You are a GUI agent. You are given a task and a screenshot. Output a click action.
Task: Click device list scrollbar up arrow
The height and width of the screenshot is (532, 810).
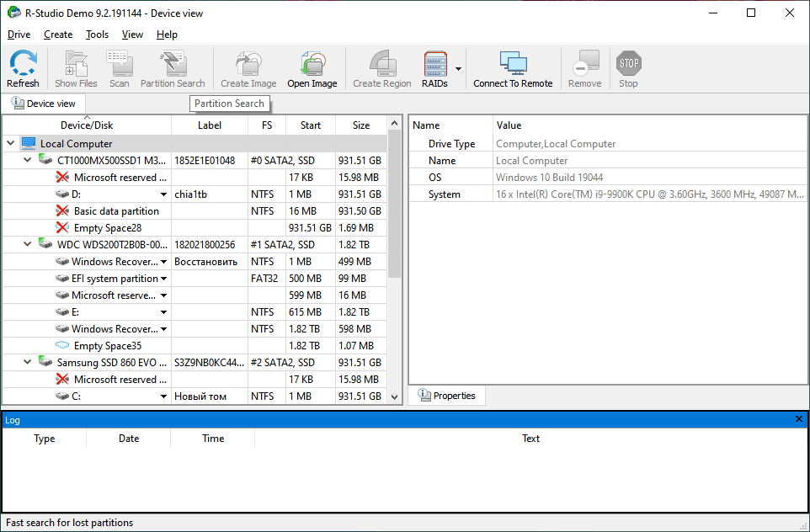(395, 124)
